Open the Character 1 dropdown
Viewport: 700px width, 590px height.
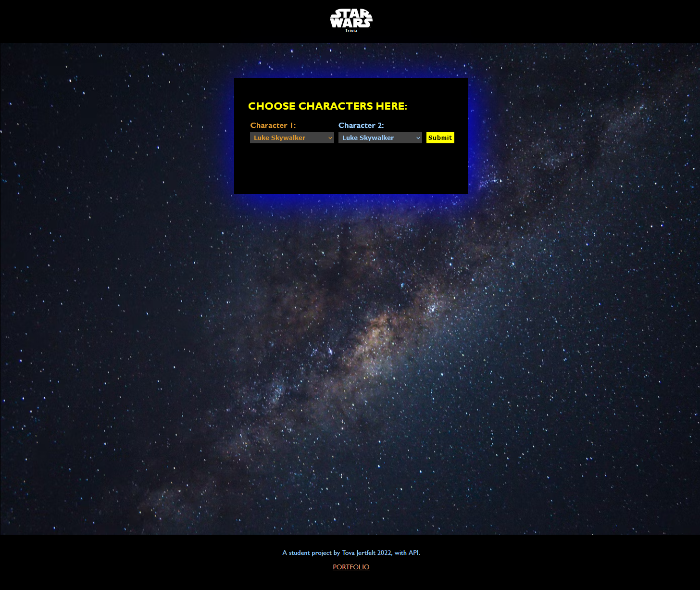point(292,138)
